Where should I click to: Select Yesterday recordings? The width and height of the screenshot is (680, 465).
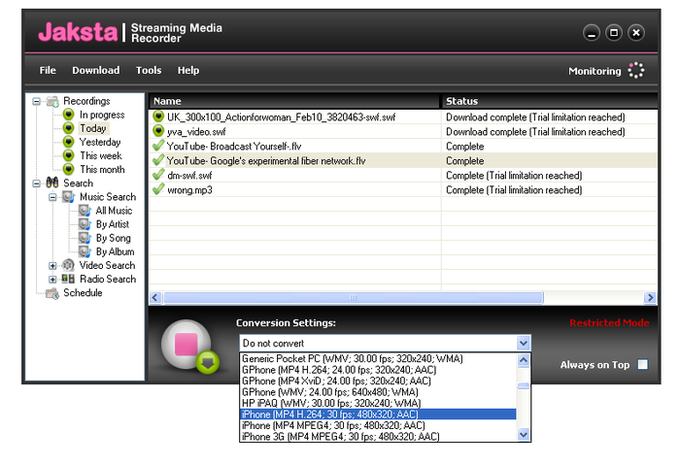click(100, 142)
